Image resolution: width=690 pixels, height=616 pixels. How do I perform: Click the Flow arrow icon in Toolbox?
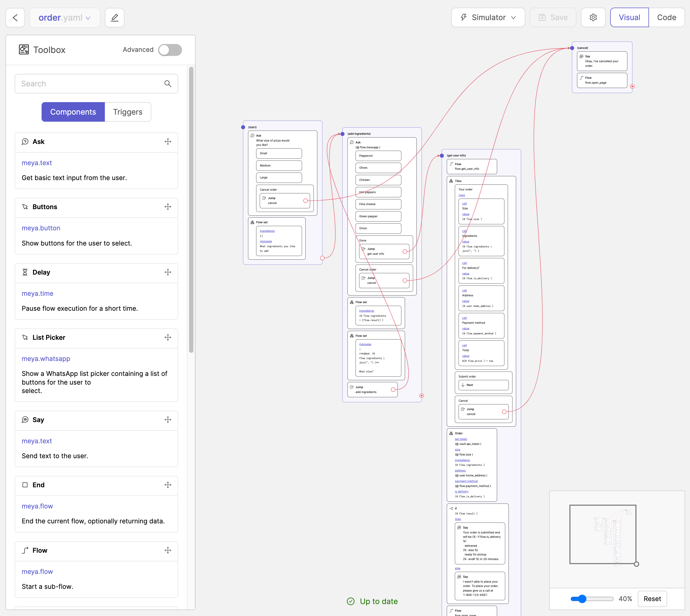(x=25, y=550)
